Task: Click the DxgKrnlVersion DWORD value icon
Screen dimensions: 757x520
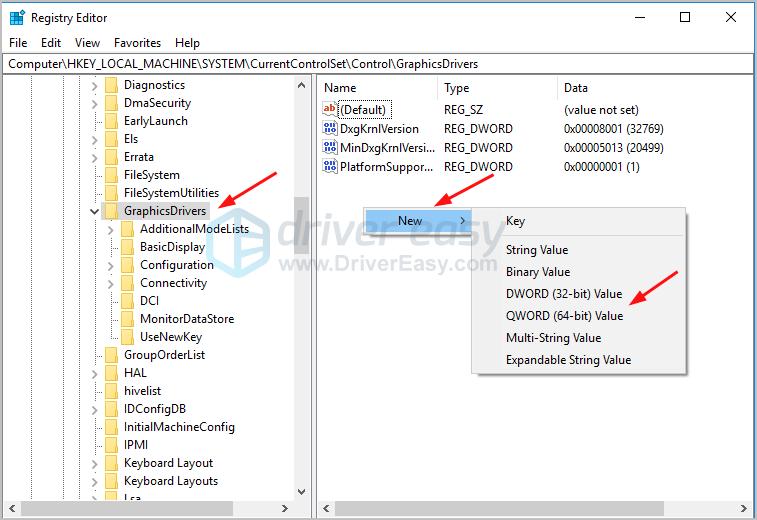Action: click(x=330, y=129)
